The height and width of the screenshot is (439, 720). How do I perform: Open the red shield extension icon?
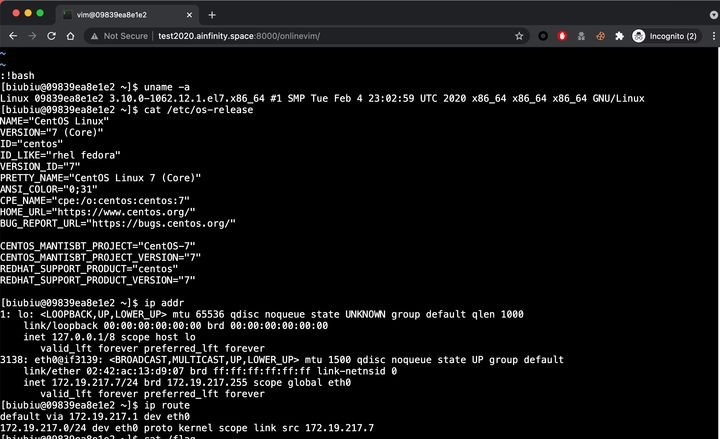pyautogui.click(x=562, y=36)
